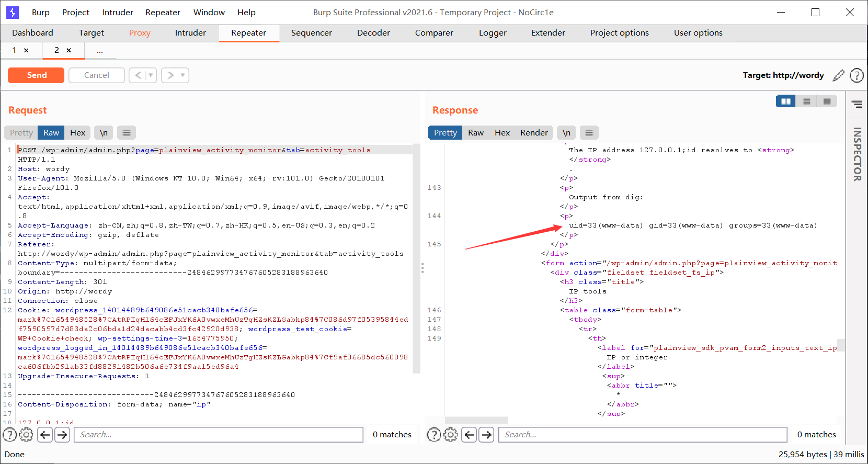Open next-history dropdown arrow

(x=183, y=75)
